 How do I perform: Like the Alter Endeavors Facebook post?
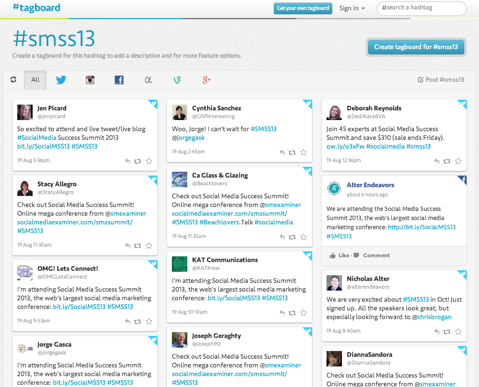click(339, 256)
